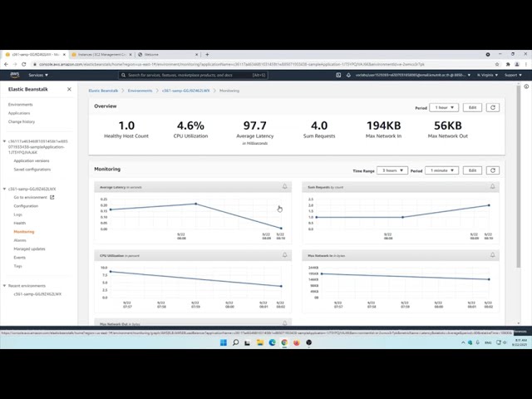Click the Environments breadcrumb
The image size is (532, 399).
140,91
